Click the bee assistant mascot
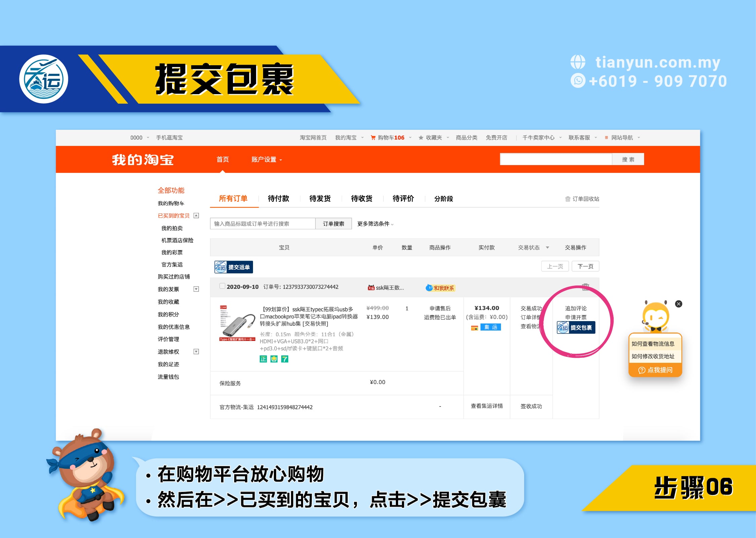This screenshot has width=756, height=538. coord(655,317)
